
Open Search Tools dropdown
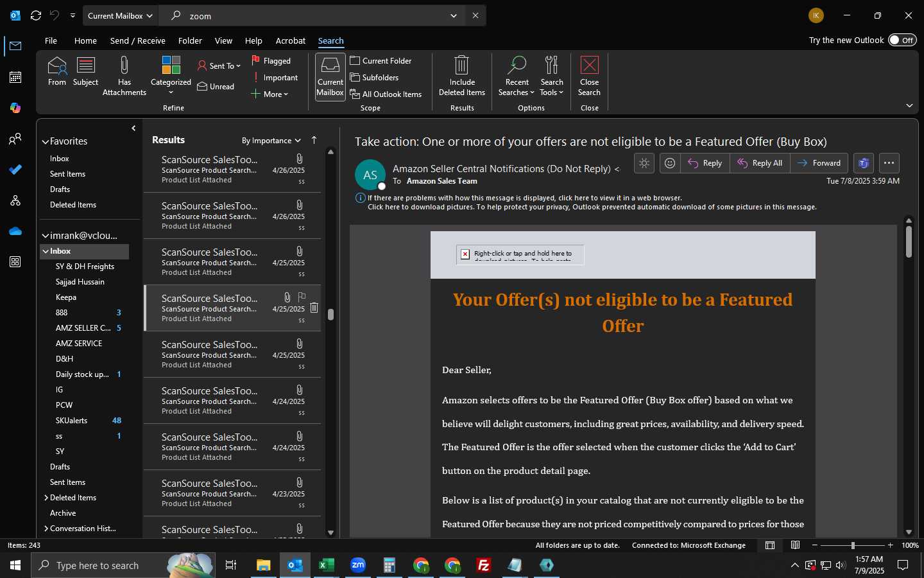(x=552, y=76)
